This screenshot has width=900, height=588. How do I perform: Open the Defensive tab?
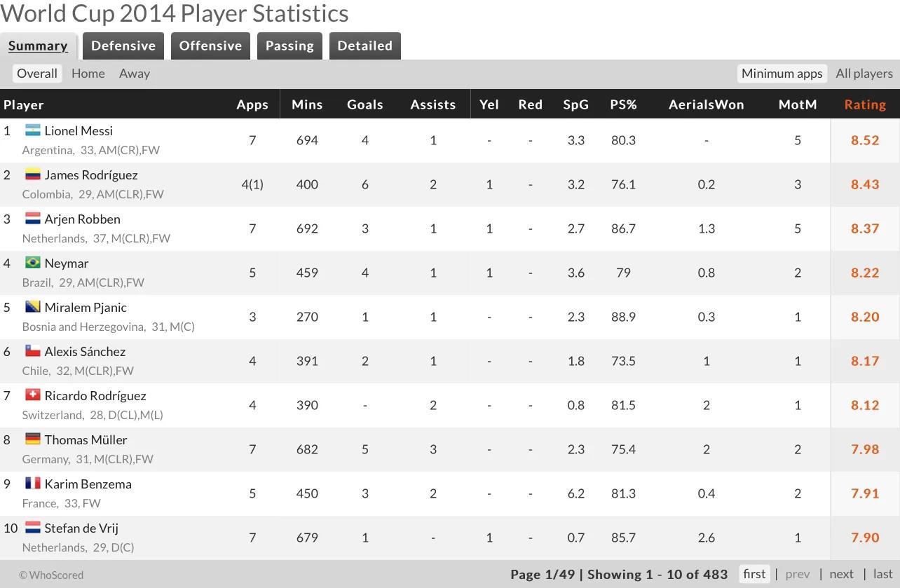123,46
